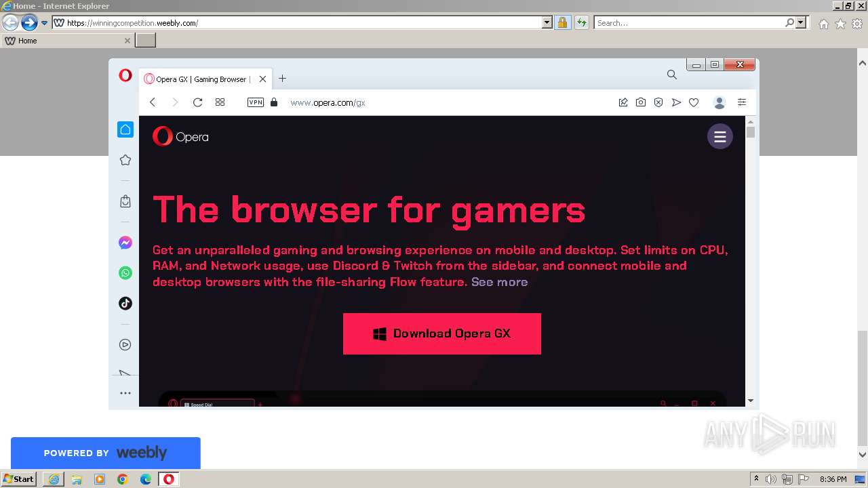Image resolution: width=868 pixels, height=488 pixels.
Task: Close the IE Home tab
Action: pos(127,41)
